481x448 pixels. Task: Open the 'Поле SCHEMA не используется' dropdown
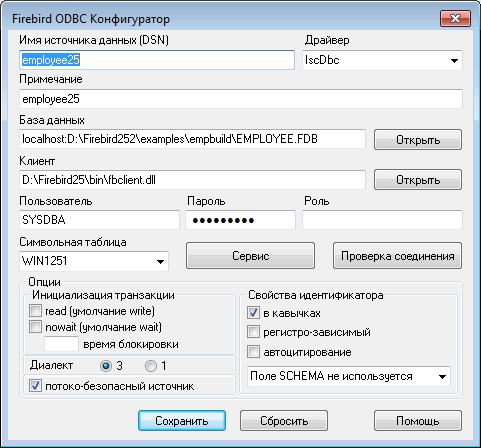coord(349,376)
